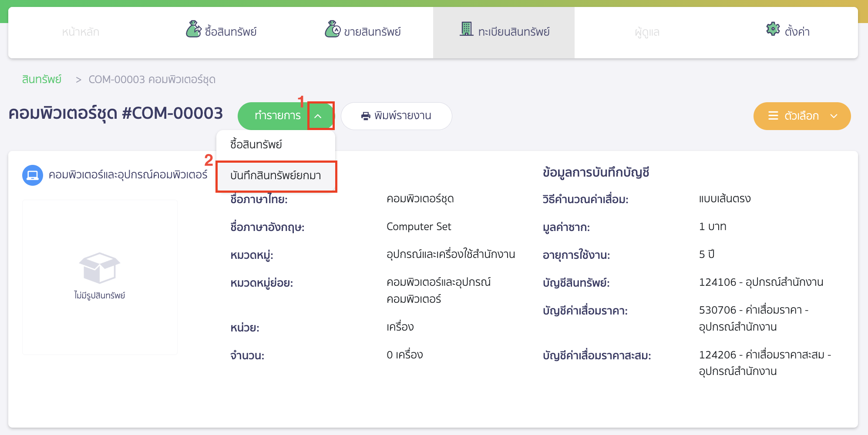Click the สินทรัพย์ breadcrumb link
Viewport: 868px width, 435px height.
[x=41, y=80]
